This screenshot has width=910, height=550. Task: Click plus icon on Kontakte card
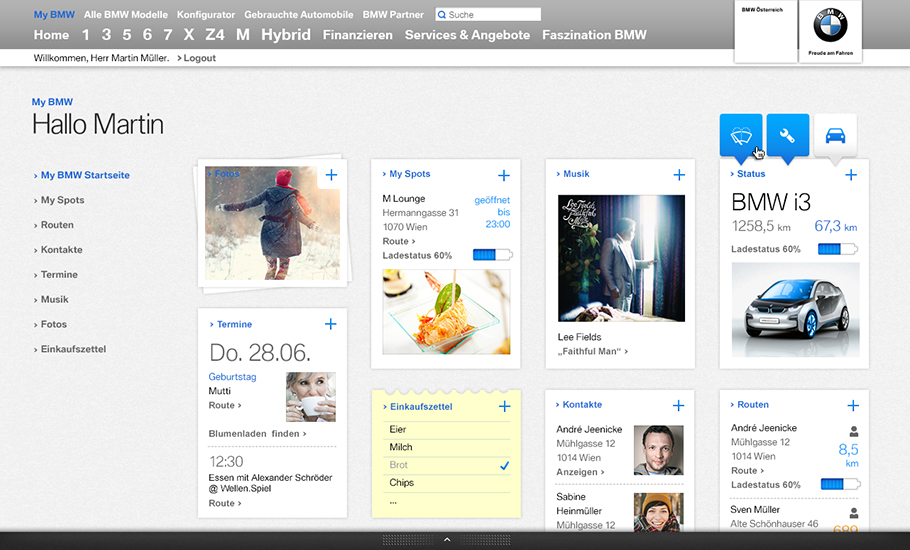click(678, 405)
